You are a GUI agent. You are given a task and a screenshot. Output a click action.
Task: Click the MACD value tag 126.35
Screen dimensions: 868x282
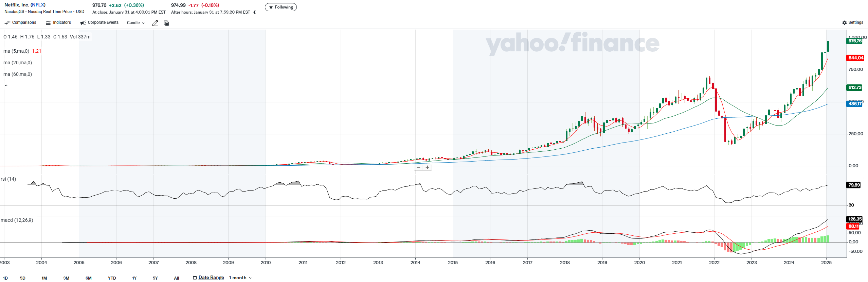(855, 219)
